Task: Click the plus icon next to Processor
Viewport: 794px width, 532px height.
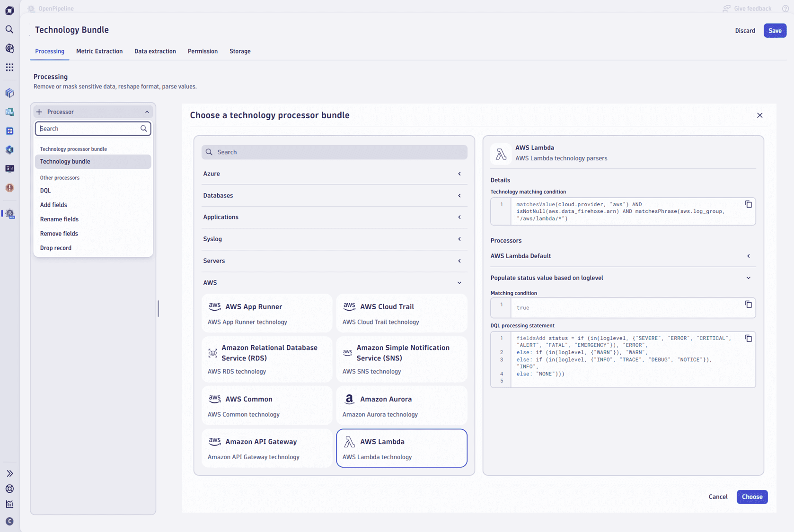Action: pos(39,112)
